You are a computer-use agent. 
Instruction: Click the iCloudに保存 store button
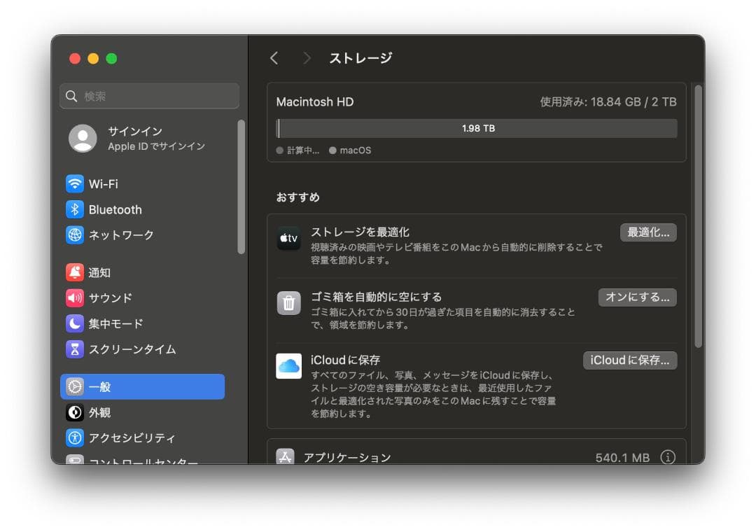tap(629, 360)
